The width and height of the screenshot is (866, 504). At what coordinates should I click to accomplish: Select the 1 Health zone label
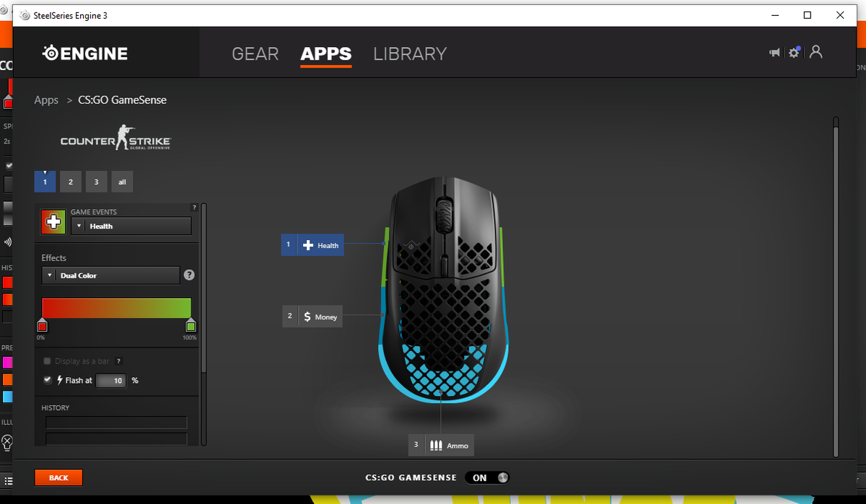pos(312,245)
